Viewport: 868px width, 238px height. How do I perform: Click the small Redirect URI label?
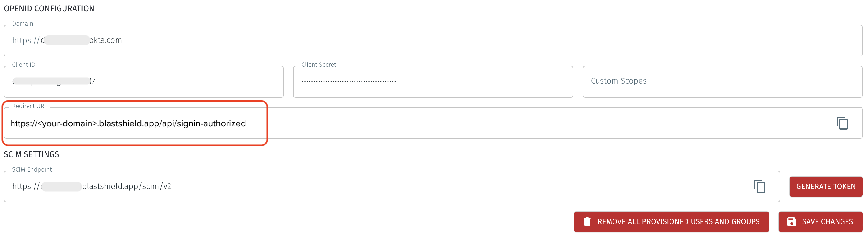pyautogui.click(x=29, y=106)
